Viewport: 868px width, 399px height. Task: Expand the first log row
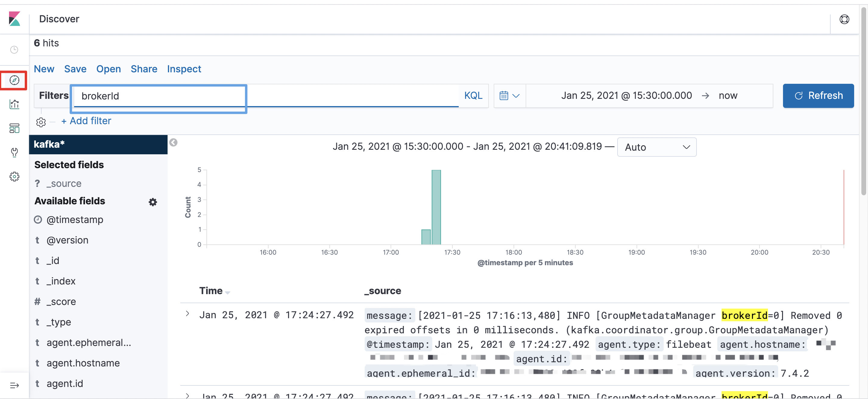click(188, 314)
